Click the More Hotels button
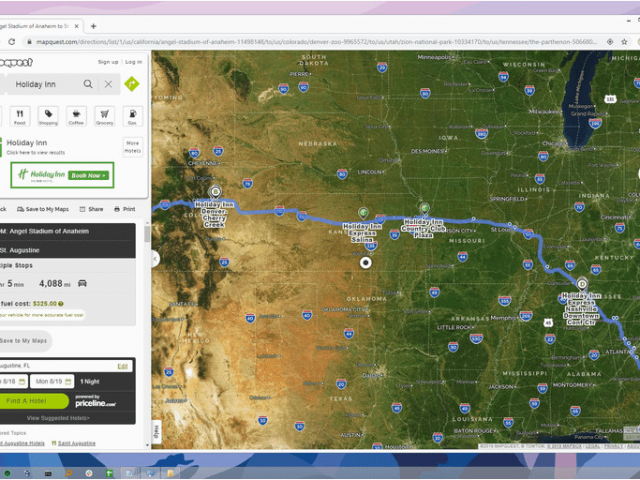 [133, 147]
